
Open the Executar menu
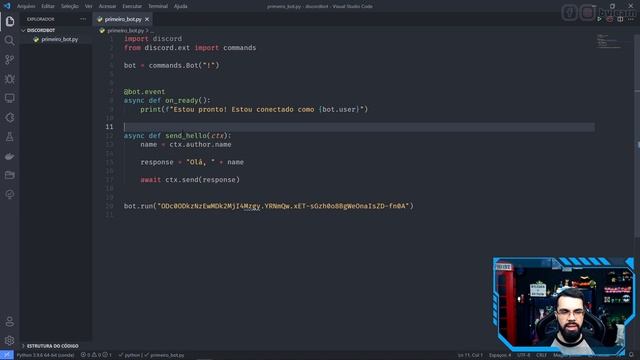[132, 6]
